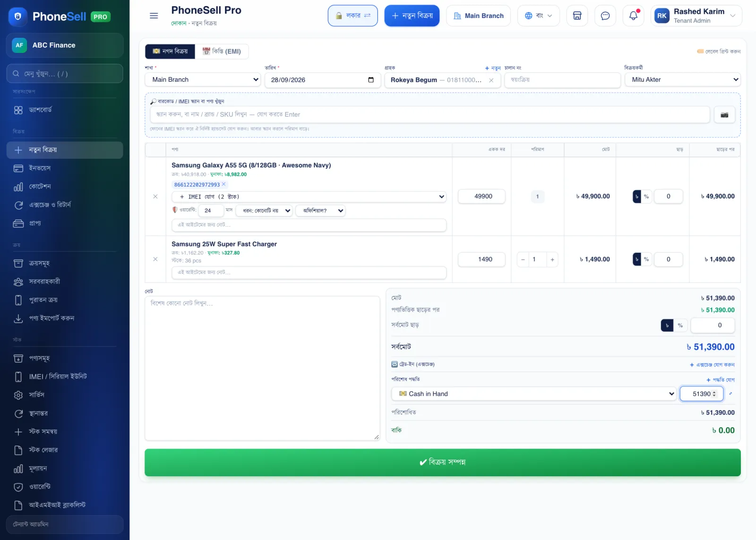Image resolution: width=756 pixels, height=540 pixels.
Task: Open নতুন বিক্রয় sidebar menu item
Action: coord(65,150)
